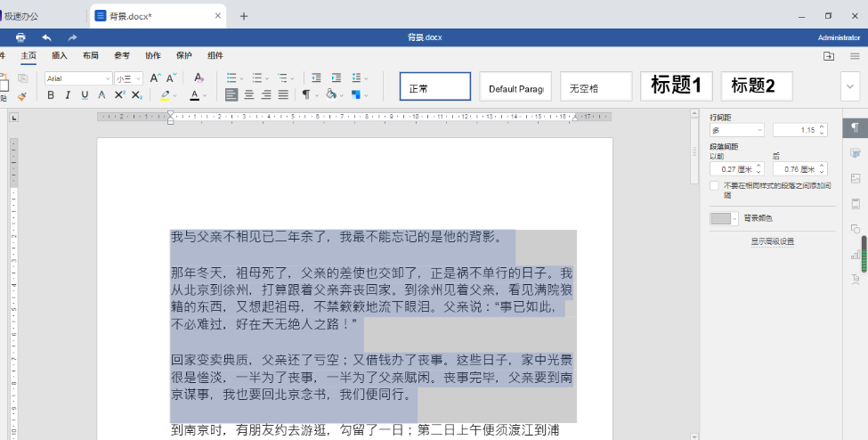Toggle Superscript formatting
The width and height of the screenshot is (868, 440).
click(x=119, y=95)
